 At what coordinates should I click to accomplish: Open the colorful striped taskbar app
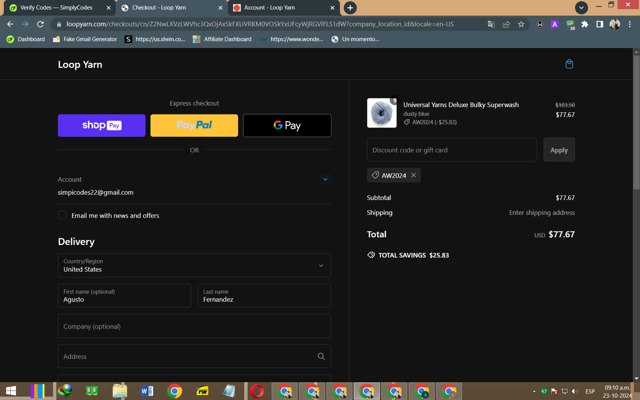pos(37,391)
